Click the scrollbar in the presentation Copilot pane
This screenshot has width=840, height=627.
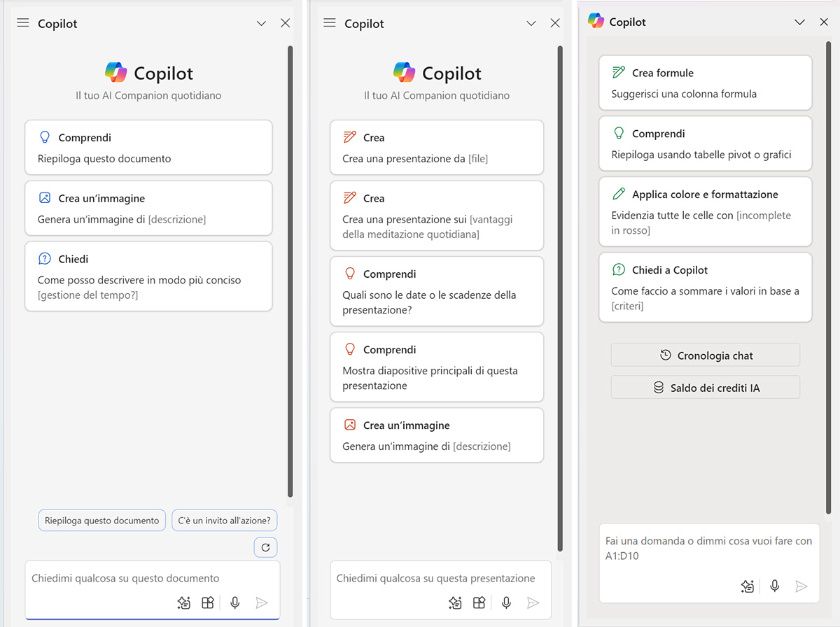coord(559,280)
